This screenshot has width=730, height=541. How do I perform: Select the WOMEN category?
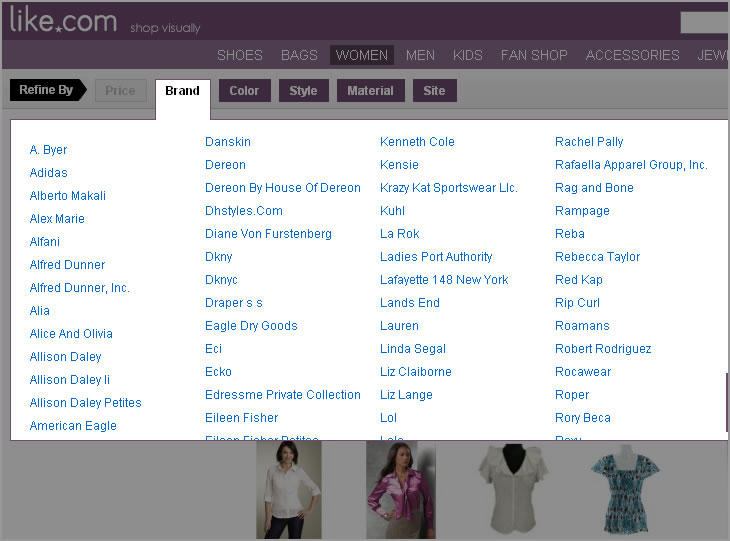click(362, 55)
